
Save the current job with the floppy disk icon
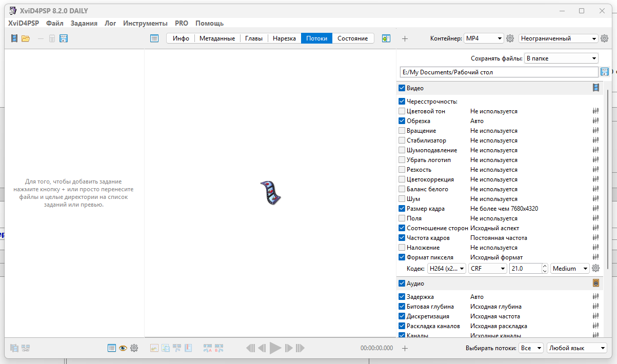click(64, 38)
